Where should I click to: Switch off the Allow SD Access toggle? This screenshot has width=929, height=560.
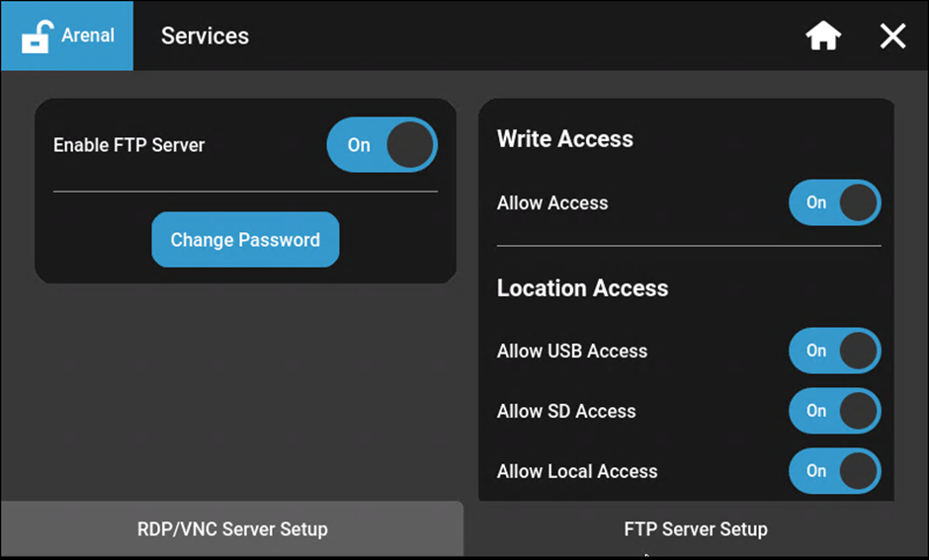point(834,411)
